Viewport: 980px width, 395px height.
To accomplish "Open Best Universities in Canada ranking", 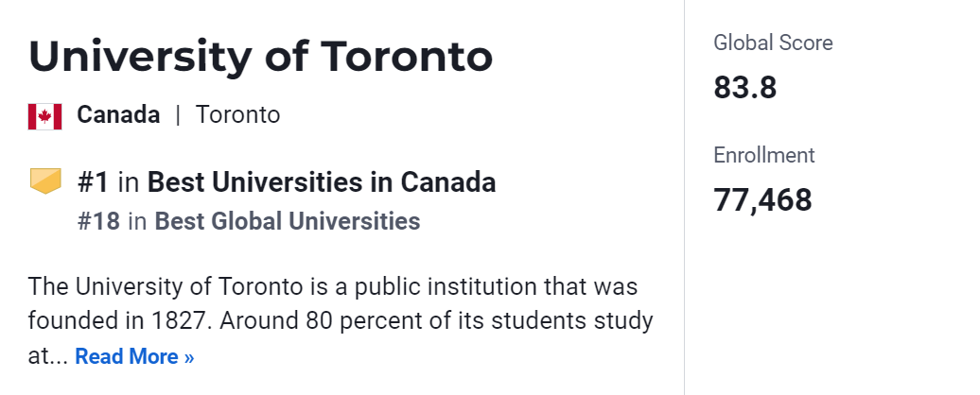I will (322, 182).
